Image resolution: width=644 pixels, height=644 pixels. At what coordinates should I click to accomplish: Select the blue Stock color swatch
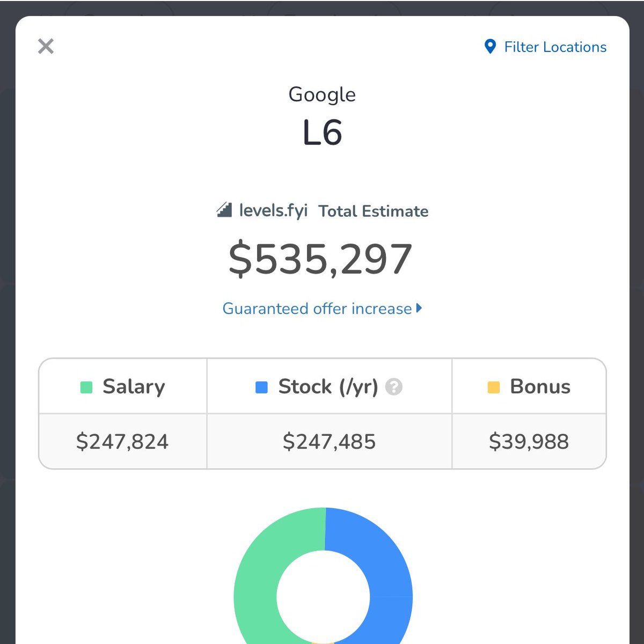pos(261,387)
